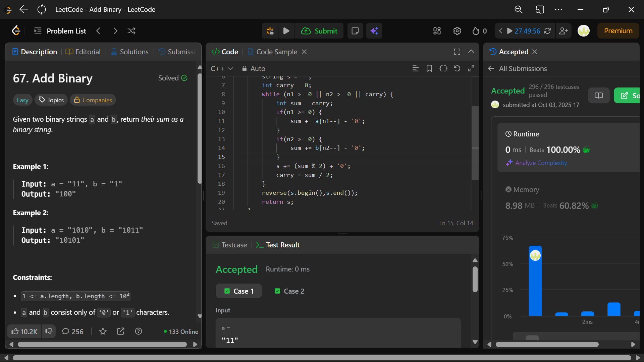This screenshot has height=362, width=644.
Task: Click the Submit button
Action: click(x=319, y=31)
